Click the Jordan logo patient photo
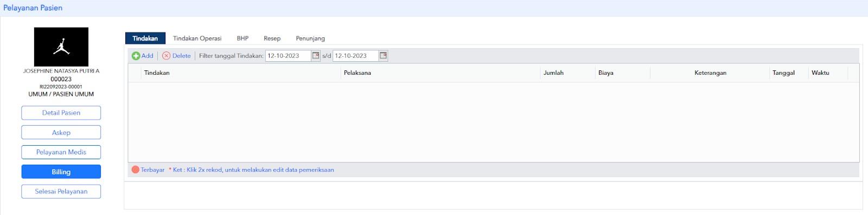Viewport: 868px width, 215px height. tap(61, 47)
